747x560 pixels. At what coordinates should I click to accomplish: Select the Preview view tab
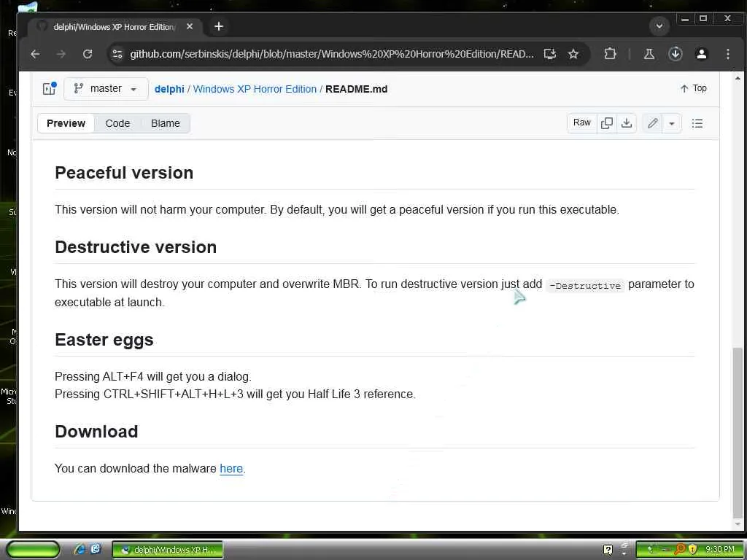pos(66,123)
